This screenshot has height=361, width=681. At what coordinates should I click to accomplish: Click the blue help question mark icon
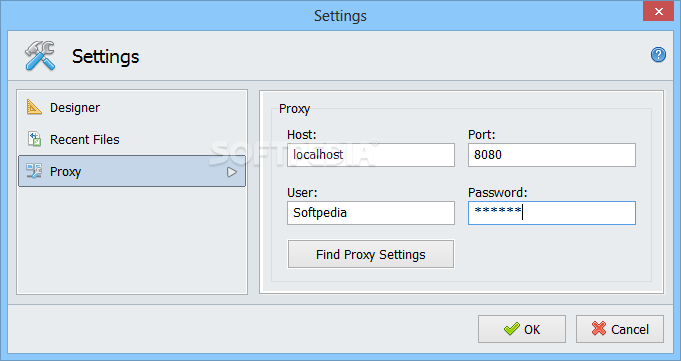tap(658, 55)
